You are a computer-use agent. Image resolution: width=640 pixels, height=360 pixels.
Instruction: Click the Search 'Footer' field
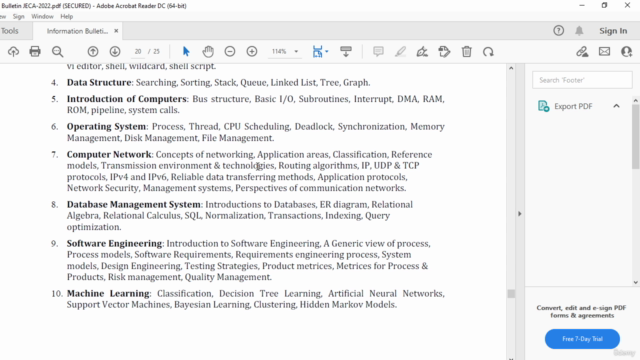[x=582, y=80]
